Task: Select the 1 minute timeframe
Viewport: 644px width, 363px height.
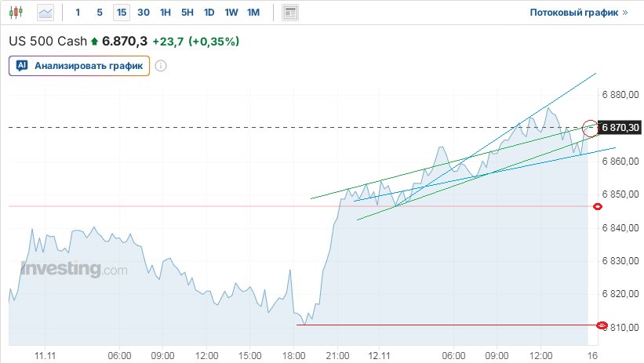Action: 78,13
